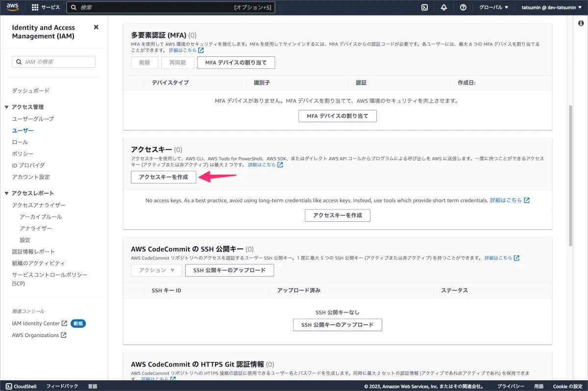The height and width of the screenshot is (391, 588).
Task: Open the グローバル region dropdown
Action: 493,7
